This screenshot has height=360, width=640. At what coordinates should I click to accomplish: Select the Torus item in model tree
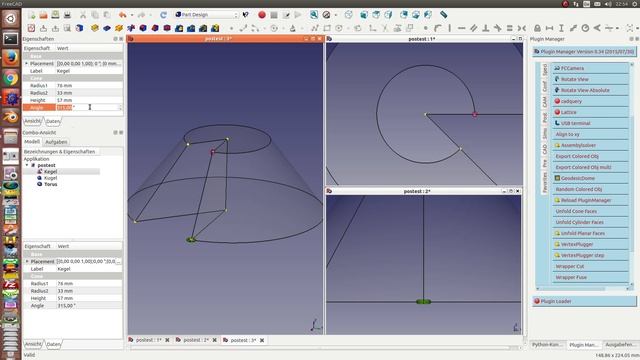(50, 184)
